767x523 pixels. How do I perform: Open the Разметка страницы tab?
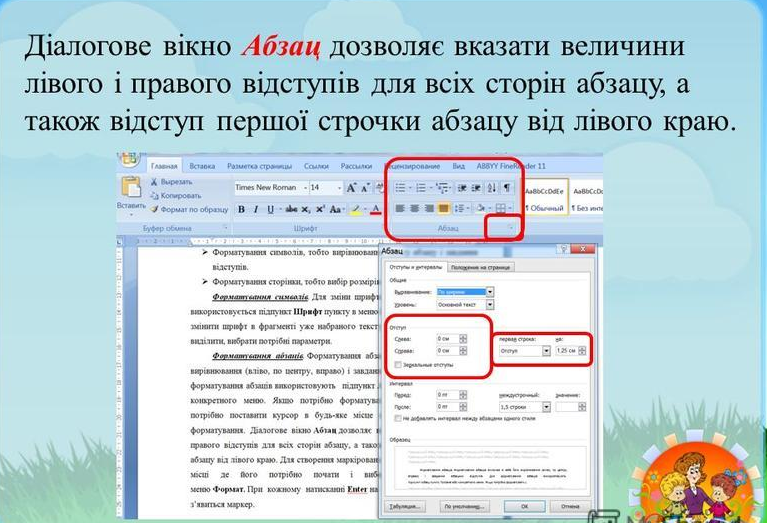point(259,166)
